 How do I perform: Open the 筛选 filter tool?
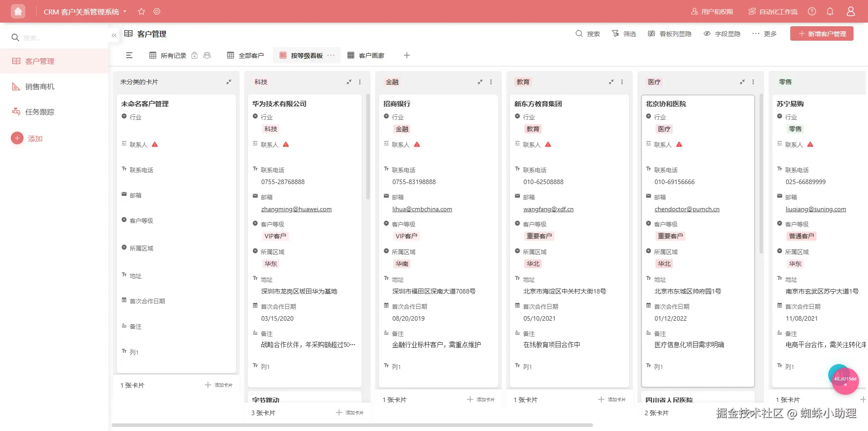tap(624, 34)
